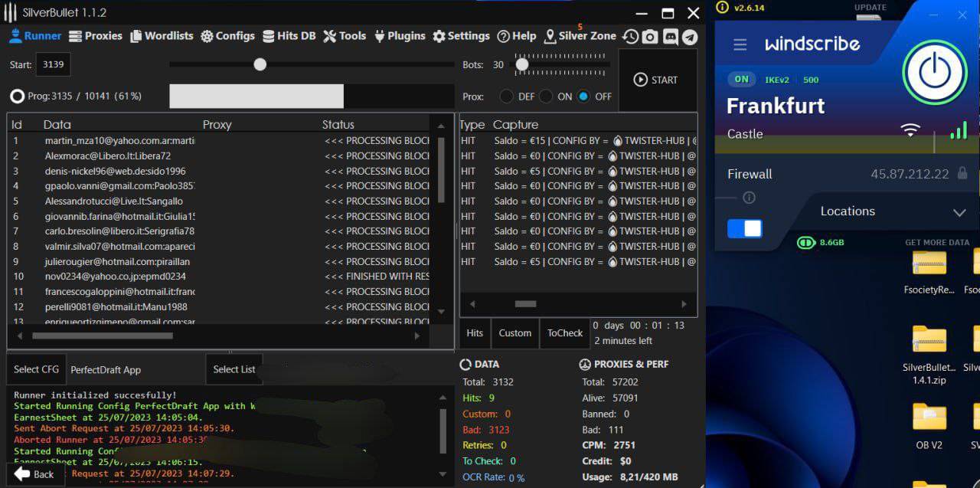Open the Help section
980x488 pixels.
pos(517,36)
